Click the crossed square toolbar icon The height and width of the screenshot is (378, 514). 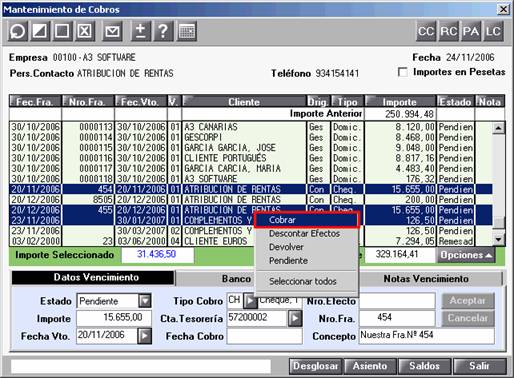[x=85, y=31]
